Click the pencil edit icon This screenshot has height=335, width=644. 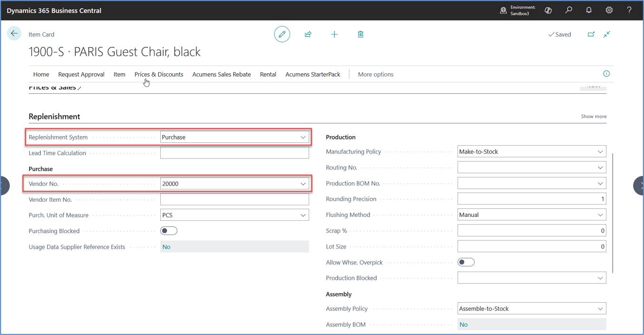coord(282,34)
